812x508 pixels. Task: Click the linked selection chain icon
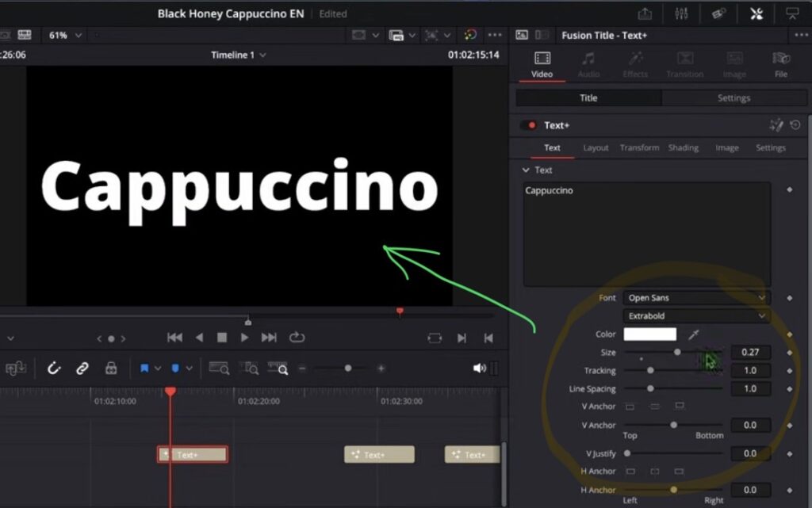click(x=83, y=367)
